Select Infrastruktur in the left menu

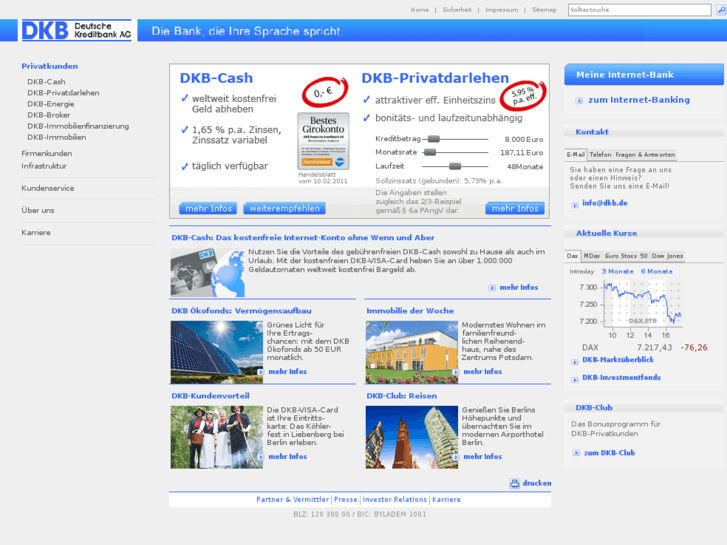(44, 166)
